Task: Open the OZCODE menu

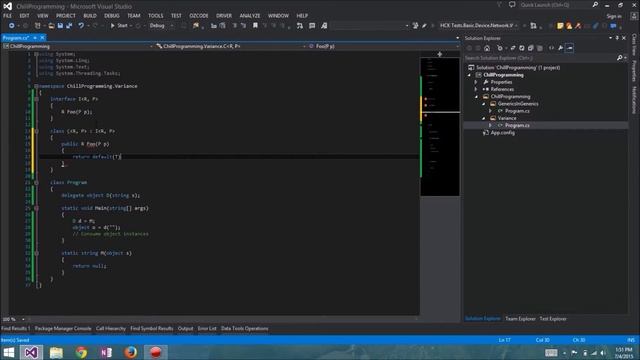Action: tap(199, 16)
